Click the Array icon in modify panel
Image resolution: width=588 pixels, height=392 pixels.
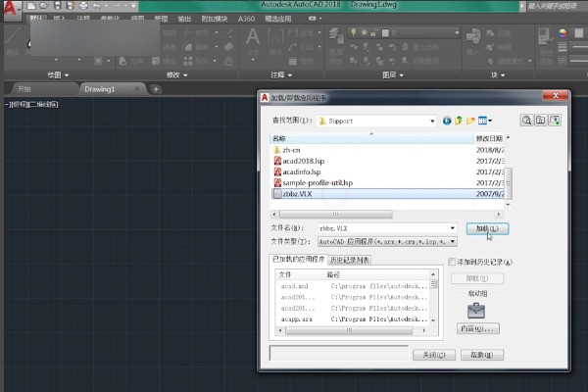[188, 61]
